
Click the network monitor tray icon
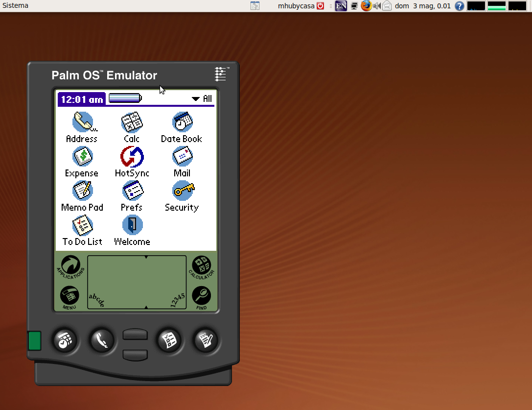click(x=354, y=6)
